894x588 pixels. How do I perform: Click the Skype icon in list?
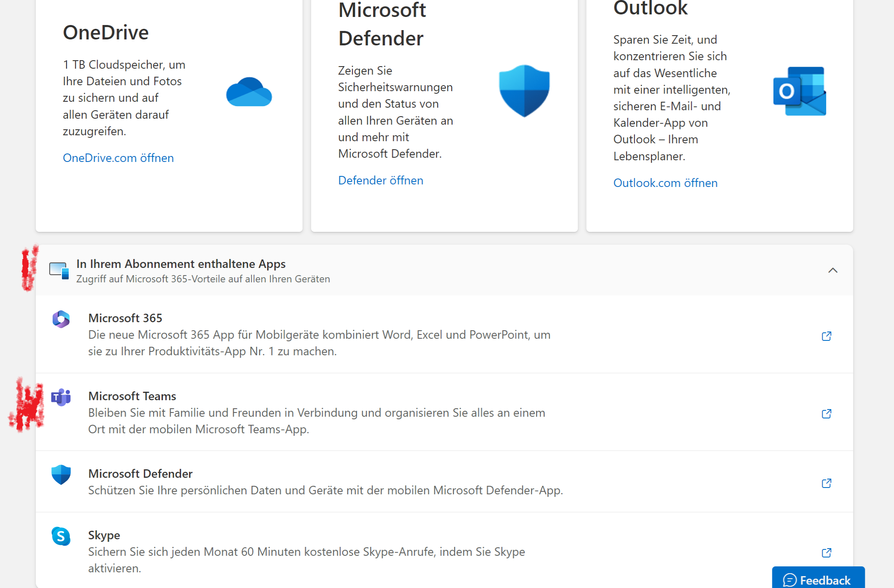pyautogui.click(x=61, y=536)
